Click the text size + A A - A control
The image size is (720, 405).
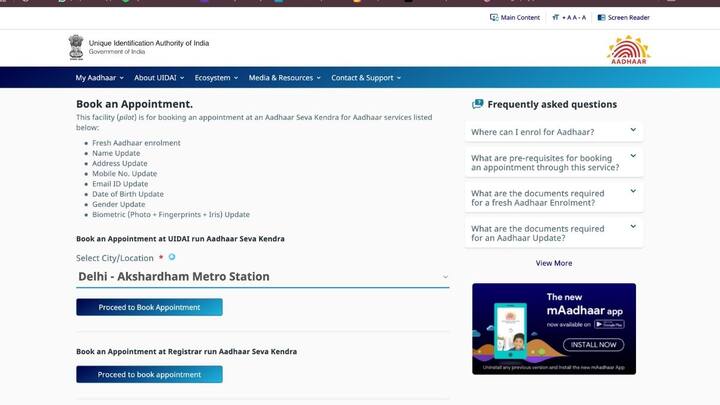click(x=569, y=17)
